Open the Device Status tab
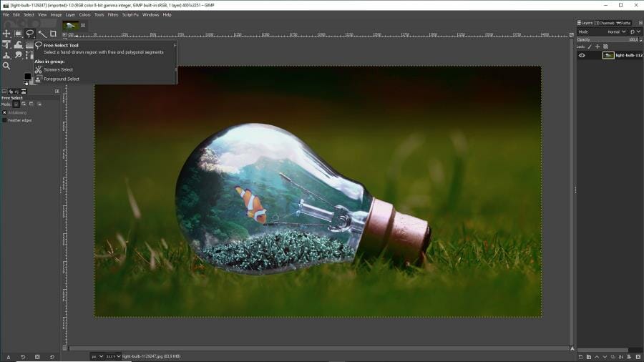 (x=11, y=91)
